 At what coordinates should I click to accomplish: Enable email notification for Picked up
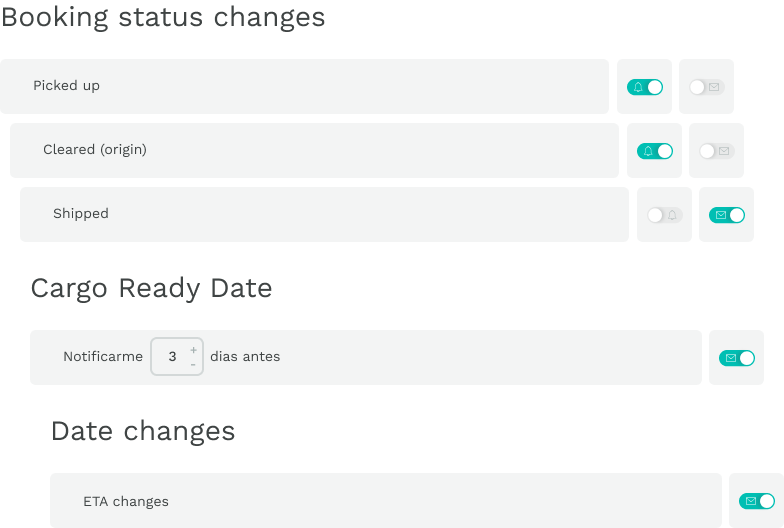click(707, 87)
